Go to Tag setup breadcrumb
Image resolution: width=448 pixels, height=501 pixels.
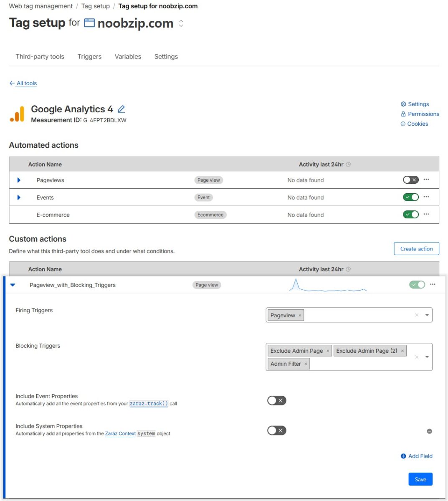[x=96, y=6]
